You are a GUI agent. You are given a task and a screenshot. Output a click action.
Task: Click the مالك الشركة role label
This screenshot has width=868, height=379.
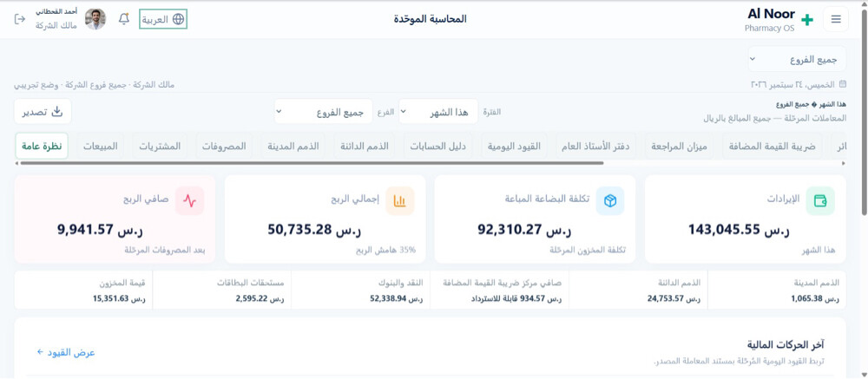click(56, 25)
